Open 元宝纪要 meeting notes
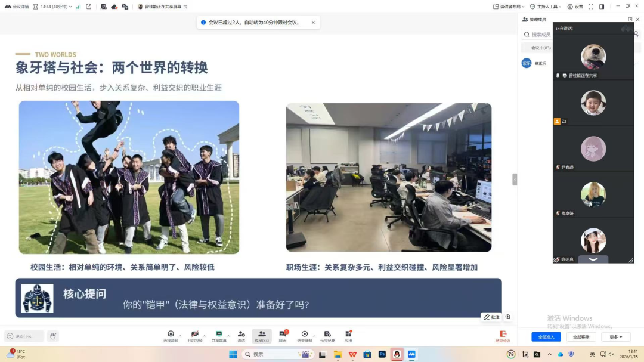 coord(327,335)
